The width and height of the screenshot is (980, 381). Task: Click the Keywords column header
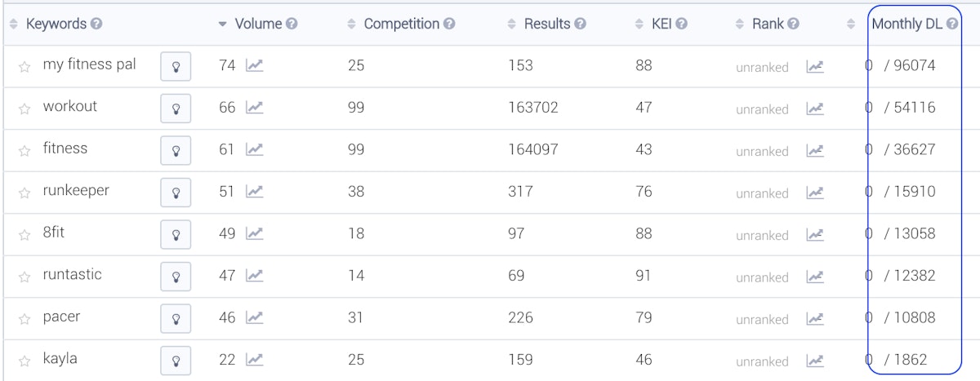[x=56, y=24]
